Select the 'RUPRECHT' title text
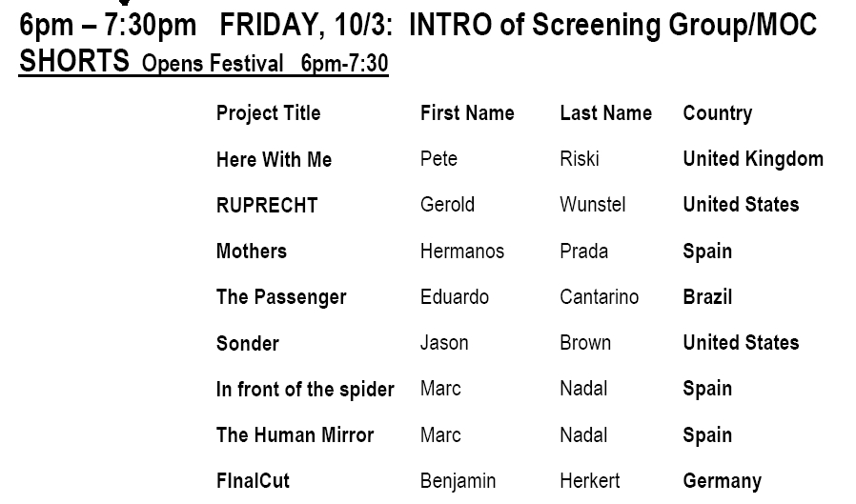 point(266,205)
